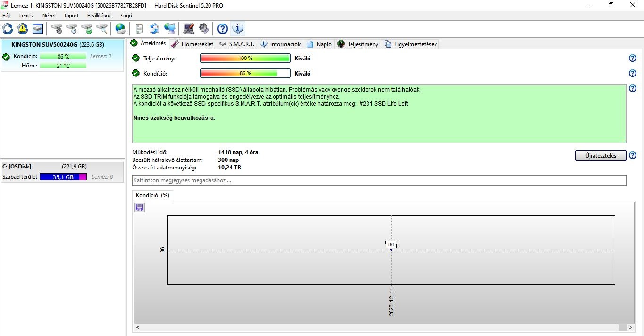Click the blue question mark toolbar icon
The width and height of the screenshot is (644, 336).
tap(222, 29)
